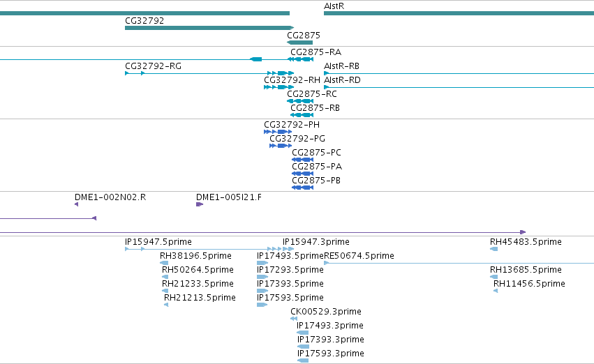Open protein feature CG32792-PH
594x364 pixels.
(x=292, y=125)
